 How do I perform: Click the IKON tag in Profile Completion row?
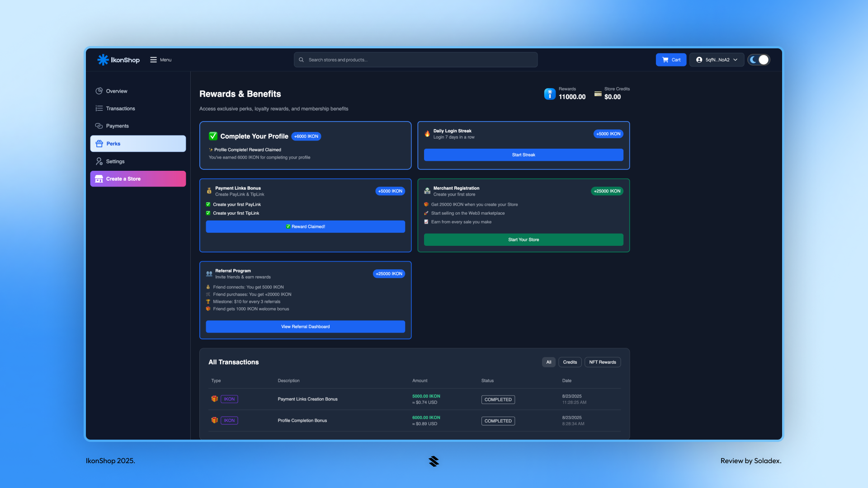pos(229,421)
